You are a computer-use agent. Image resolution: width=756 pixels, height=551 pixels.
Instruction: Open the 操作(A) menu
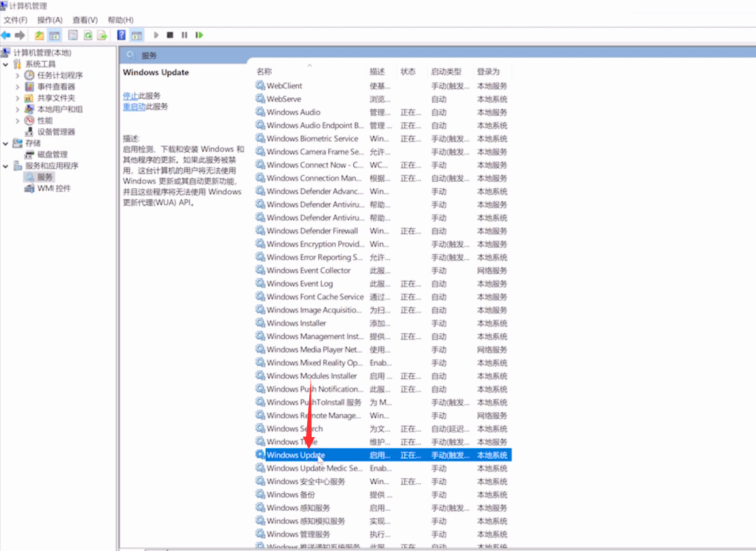point(50,20)
